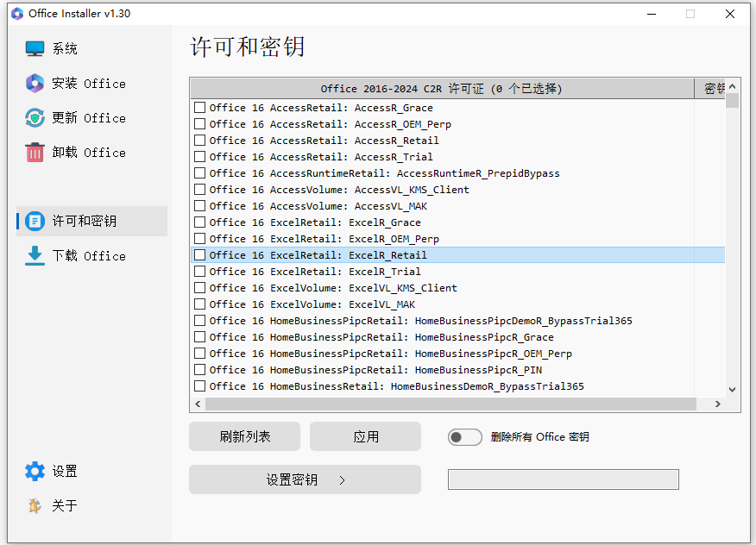Click the horizontal scrollbar thumb

click(x=450, y=404)
